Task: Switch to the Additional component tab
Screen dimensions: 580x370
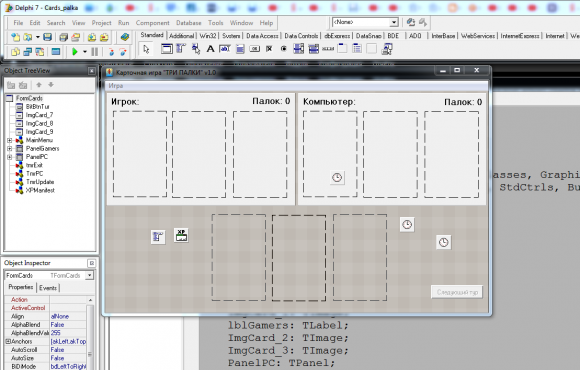Action: pos(182,36)
